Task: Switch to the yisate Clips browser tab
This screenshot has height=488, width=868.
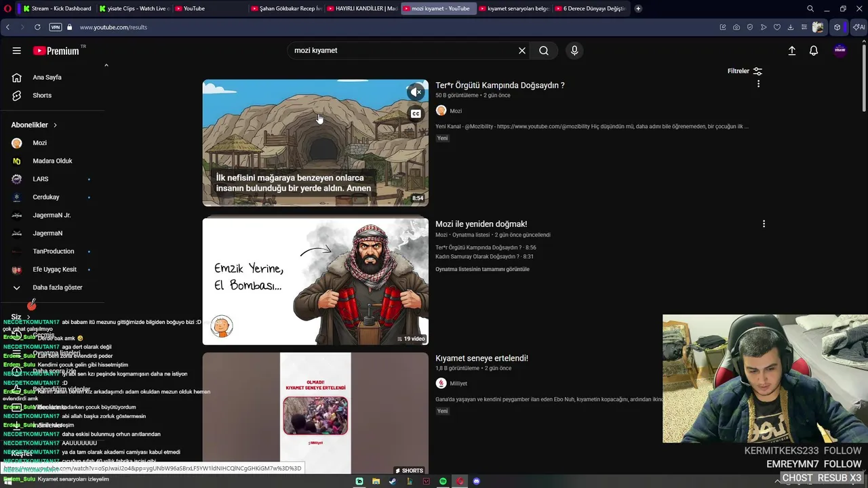Action: tap(134, 9)
